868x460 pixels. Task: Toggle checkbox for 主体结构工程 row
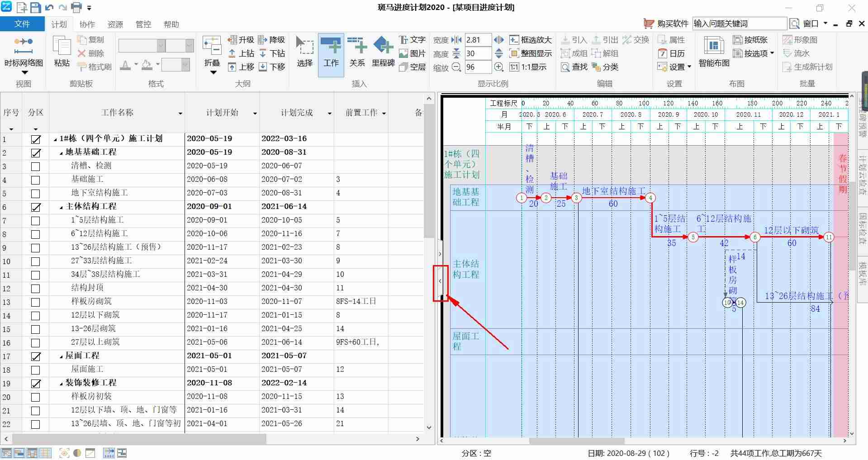(35, 207)
